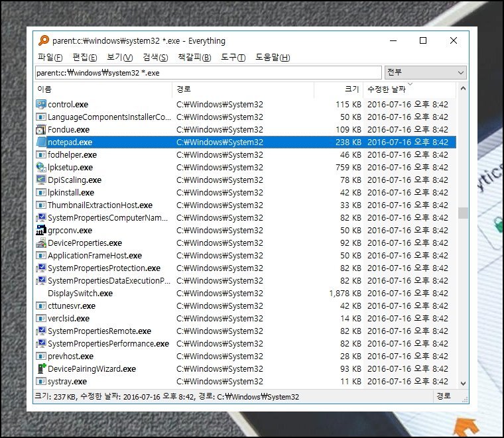
Task: Click the scrollbar down arrow
Action: click(x=463, y=383)
